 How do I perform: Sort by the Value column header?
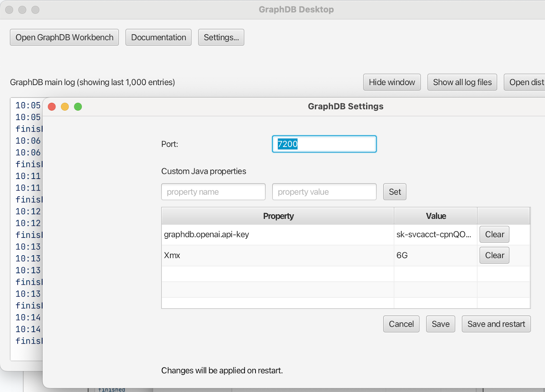coord(436,216)
